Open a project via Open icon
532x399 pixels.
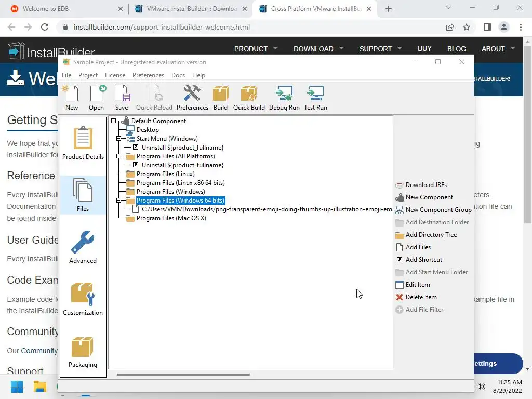coord(97,98)
